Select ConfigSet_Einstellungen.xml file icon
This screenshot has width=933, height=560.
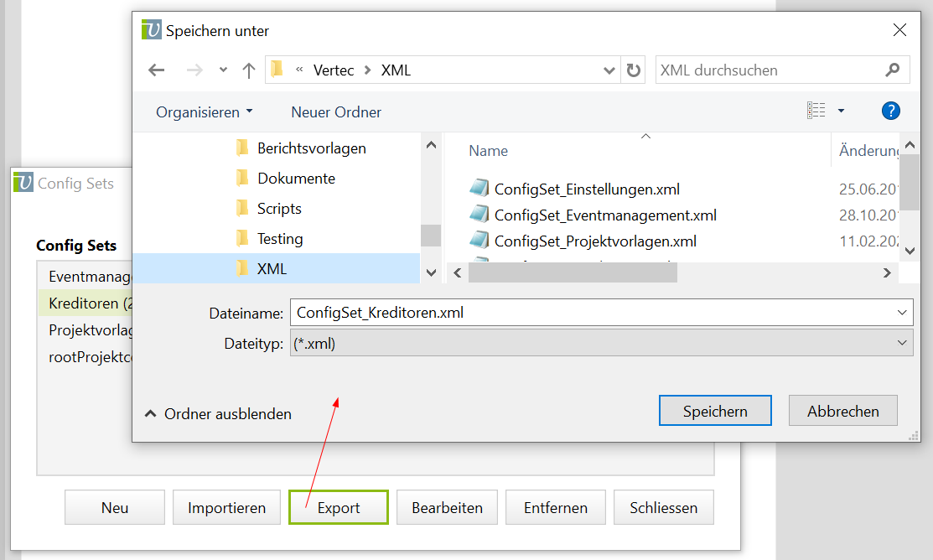(x=479, y=189)
